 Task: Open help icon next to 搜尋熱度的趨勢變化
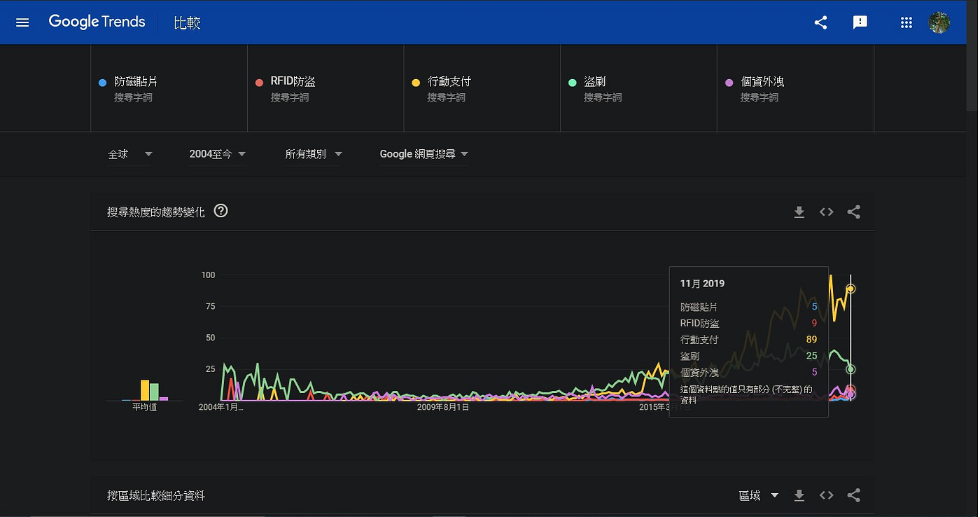(221, 211)
